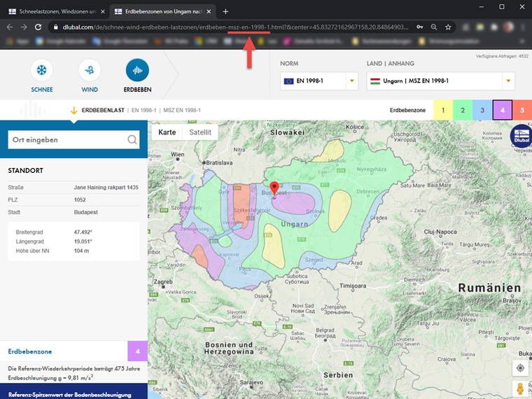The width and height of the screenshot is (532, 399).
Task: Select red earthquake zone 5 swatch
Action: point(522,110)
